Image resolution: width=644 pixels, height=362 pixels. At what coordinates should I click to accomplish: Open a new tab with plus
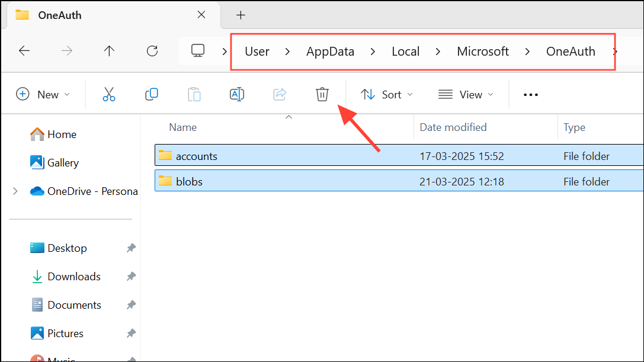(241, 15)
